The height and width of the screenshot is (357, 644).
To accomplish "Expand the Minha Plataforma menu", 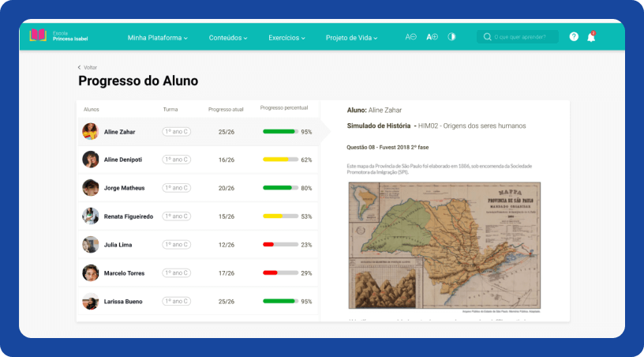I will pyautogui.click(x=158, y=37).
